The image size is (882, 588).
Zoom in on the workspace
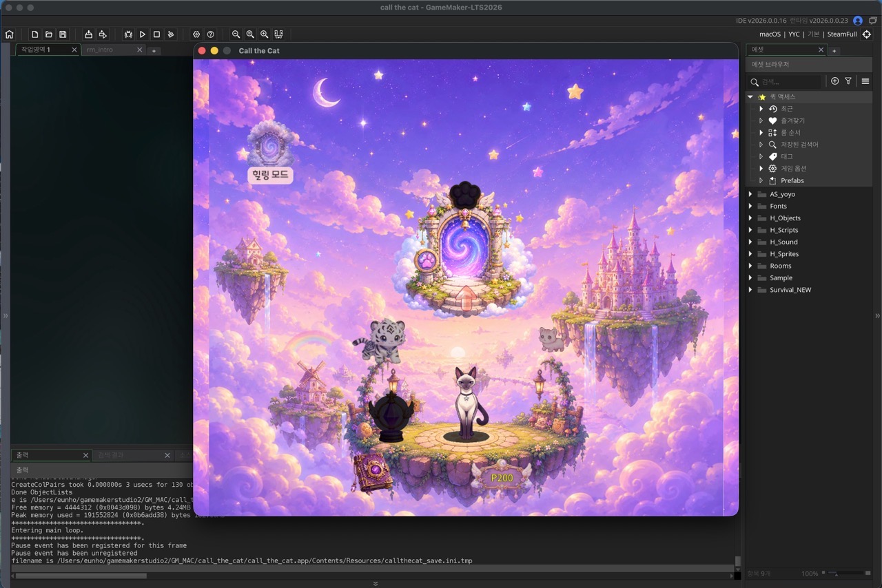pyautogui.click(x=265, y=34)
